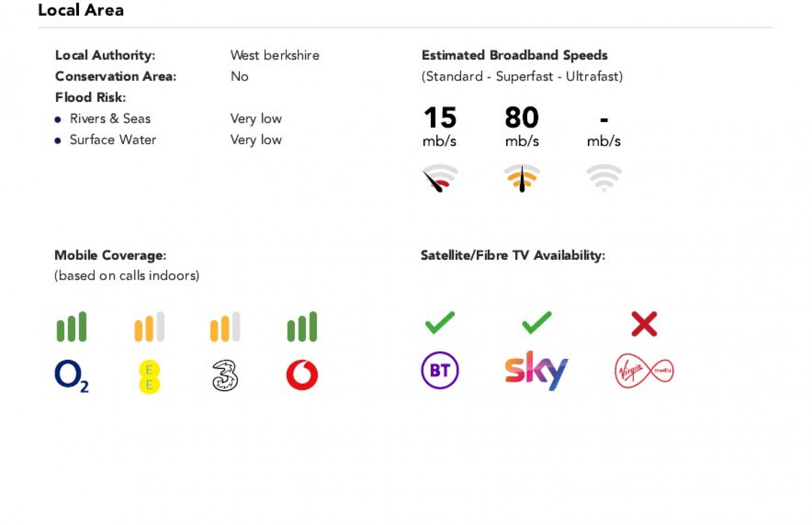
Task: Click the red cross above Virgin Media
Action: tap(644, 324)
